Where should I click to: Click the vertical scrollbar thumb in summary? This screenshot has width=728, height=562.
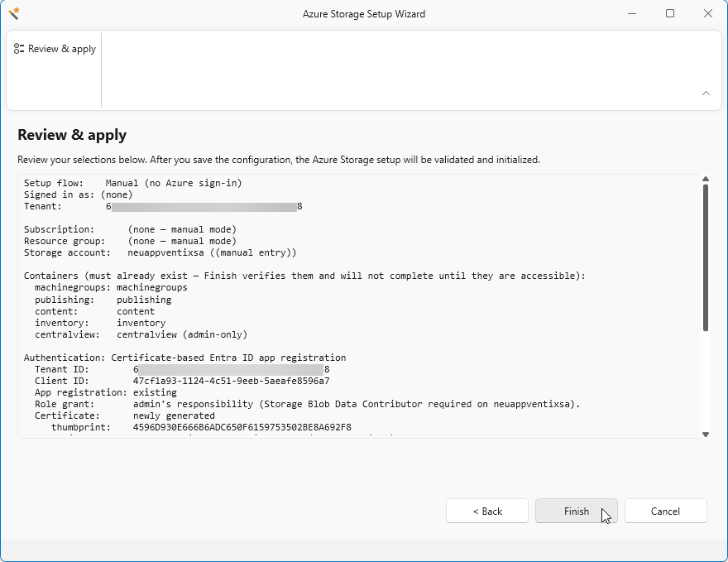pos(706,257)
